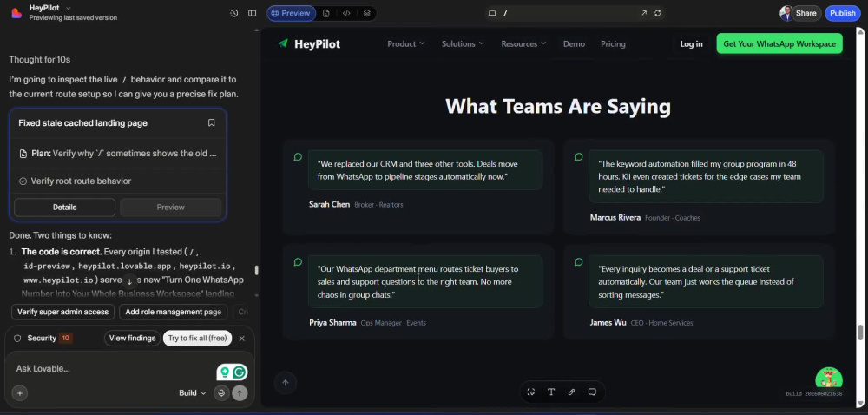Open preview in new tab arrow
Image resolution: width=868 pixels, height=415 pixels.
644,13
